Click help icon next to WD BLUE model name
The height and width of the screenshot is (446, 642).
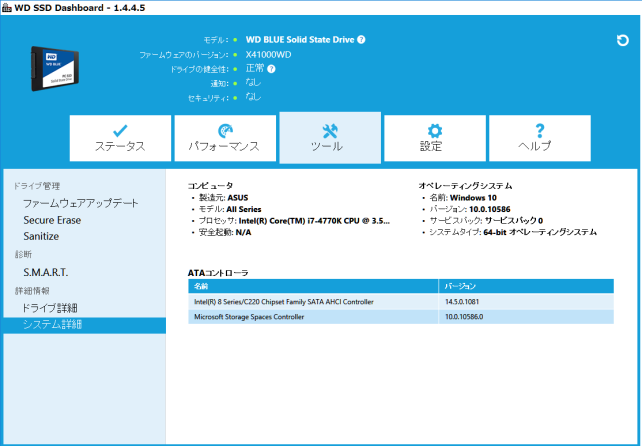click(x=361, y=40)
